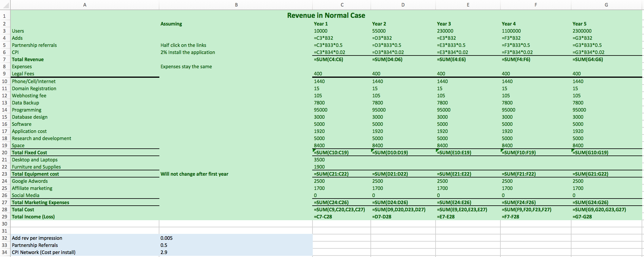Select the 'Desktop and Laptops' 3500 cell
644x257 pixels.
[319, 160]
